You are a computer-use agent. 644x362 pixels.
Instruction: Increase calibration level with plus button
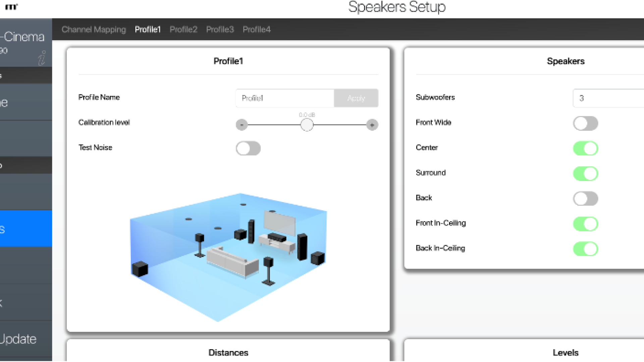(x=372, y=125)
